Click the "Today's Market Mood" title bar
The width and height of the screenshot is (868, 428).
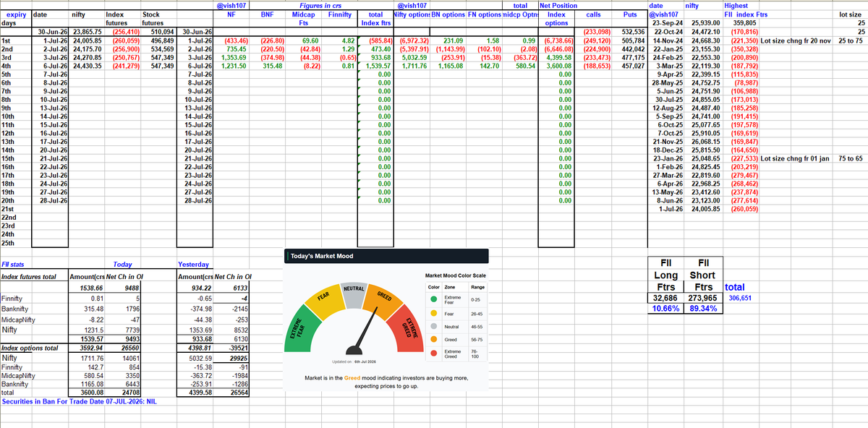(x=386, y=255)
